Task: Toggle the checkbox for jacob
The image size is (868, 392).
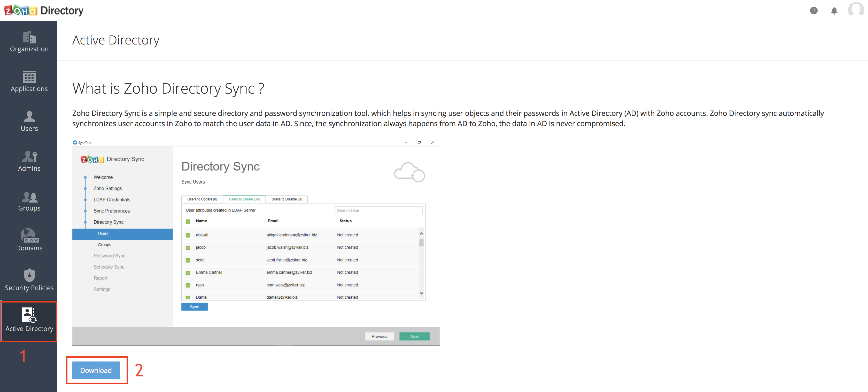Action: 188,248
